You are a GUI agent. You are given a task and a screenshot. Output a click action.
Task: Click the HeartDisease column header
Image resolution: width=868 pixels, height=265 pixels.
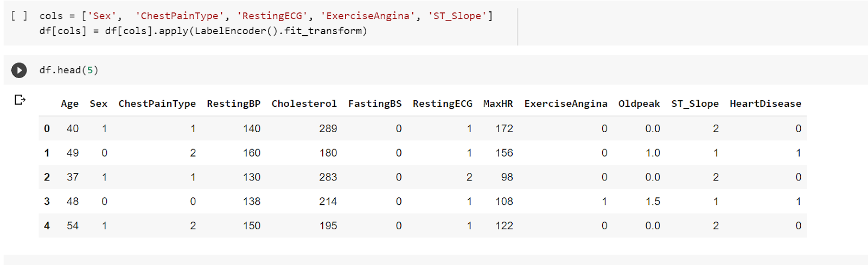pyautogui.click(x=765, y=104)
